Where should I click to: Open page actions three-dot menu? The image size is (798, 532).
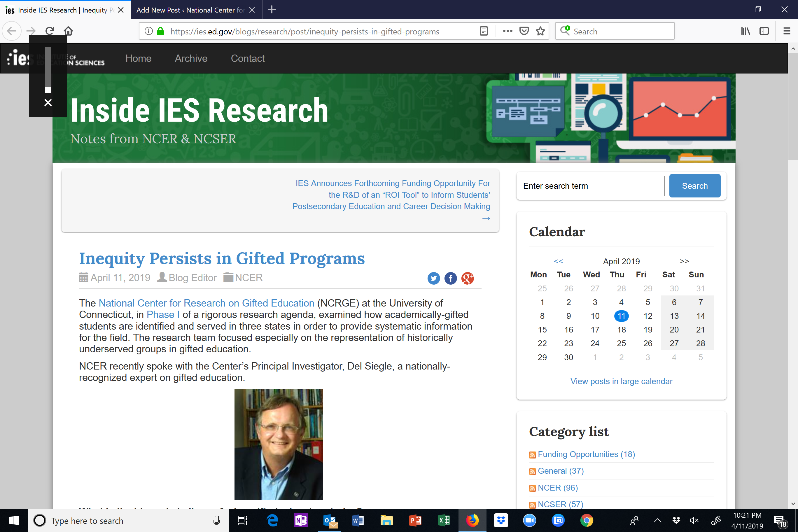(x=508, y=31)
